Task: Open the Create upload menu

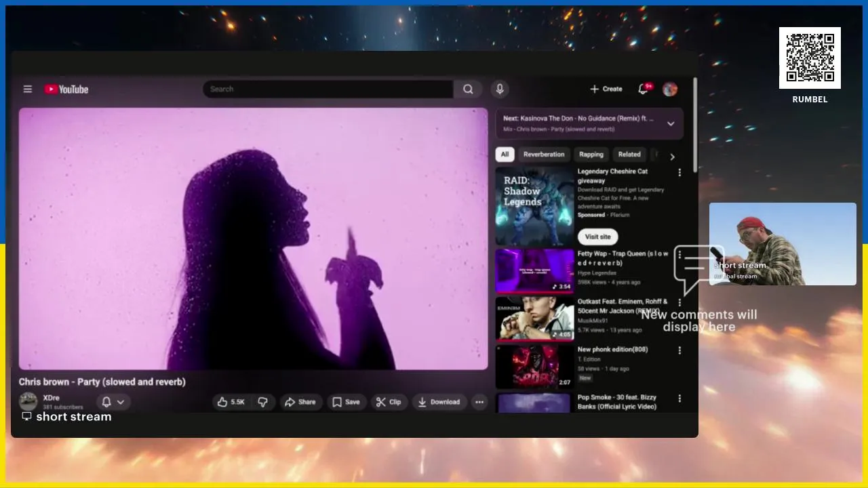Action: pyautogui.click(x=606, y=89)
